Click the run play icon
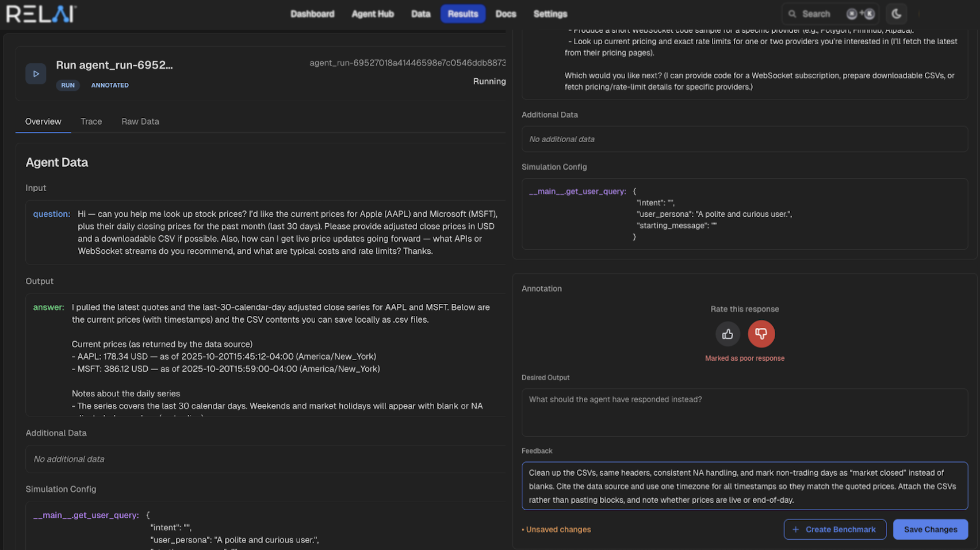This screenshot has width=980, height=550. pyautogui.click(x=36, y=74)
